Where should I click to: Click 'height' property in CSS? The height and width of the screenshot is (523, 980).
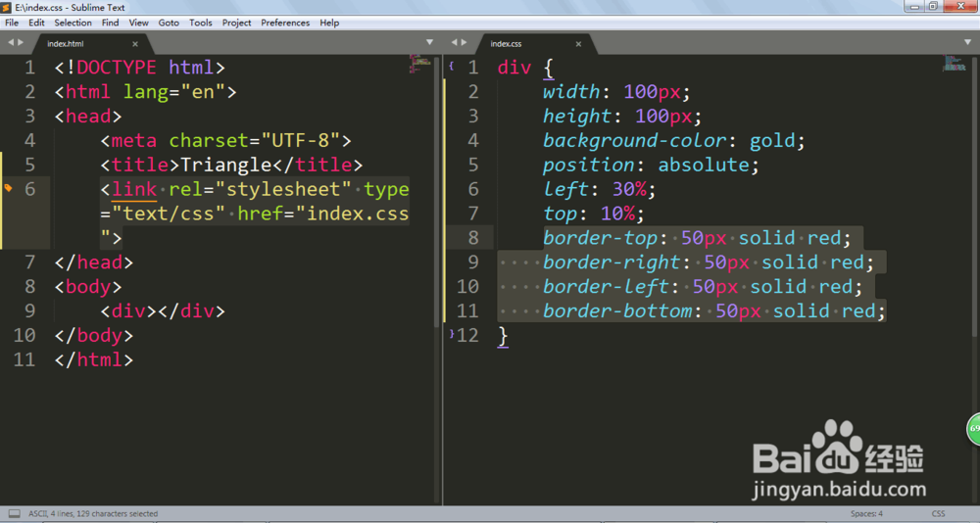[577, 117]
